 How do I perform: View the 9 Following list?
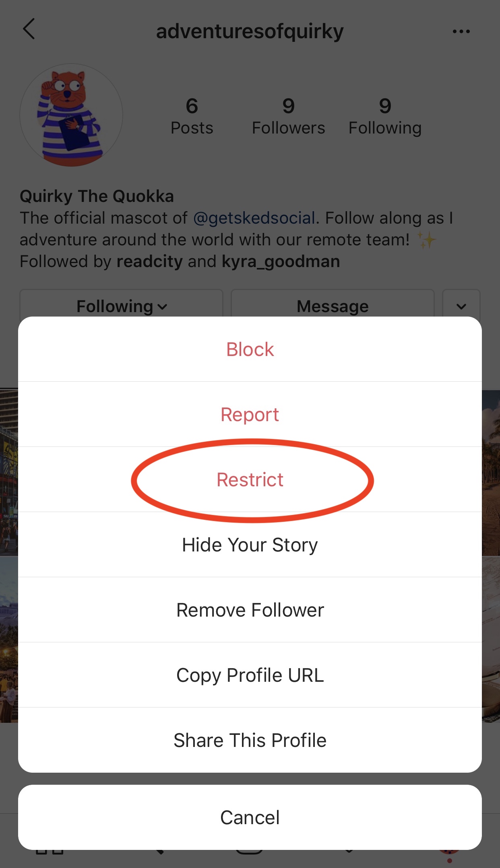click(385, 117)
